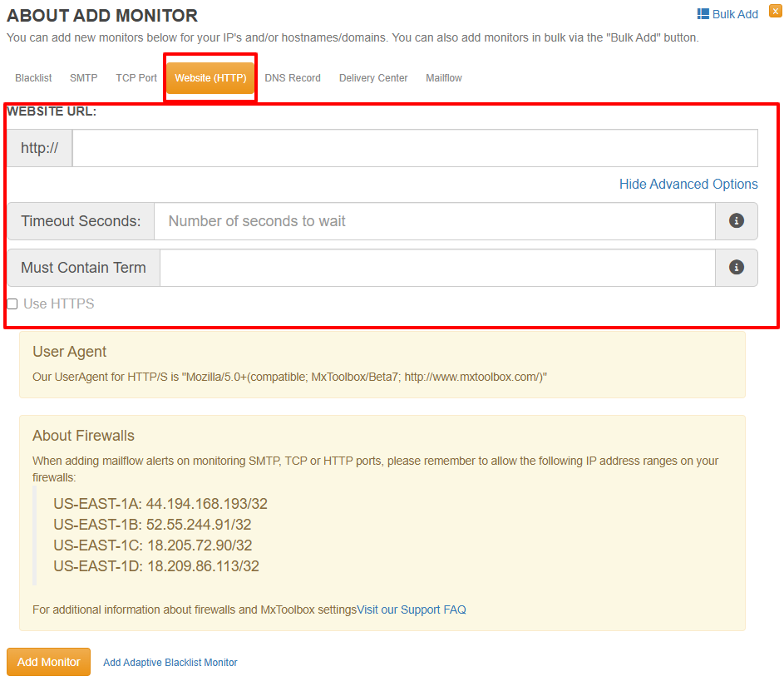Click the Website URL input field
Image resolution: width=784 pixels, height=686 pixels.
[x=414, y=148]
